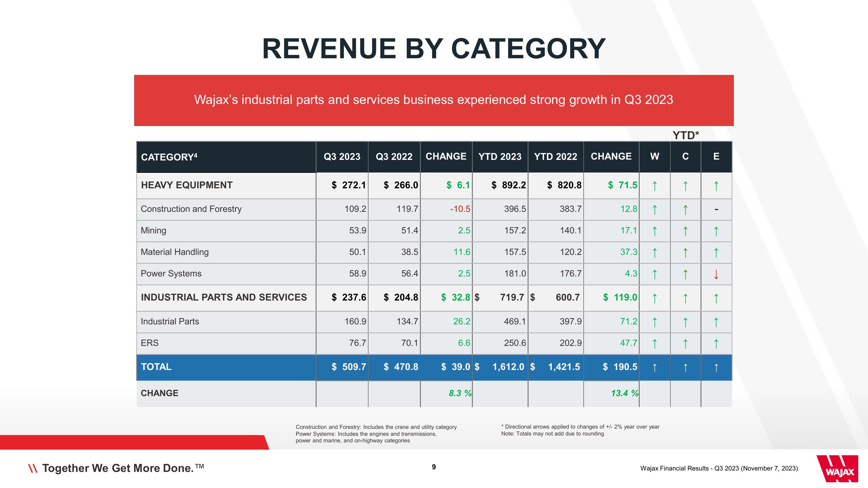
Task: Click the Total row E column white arrow
Action: [716, 367]
